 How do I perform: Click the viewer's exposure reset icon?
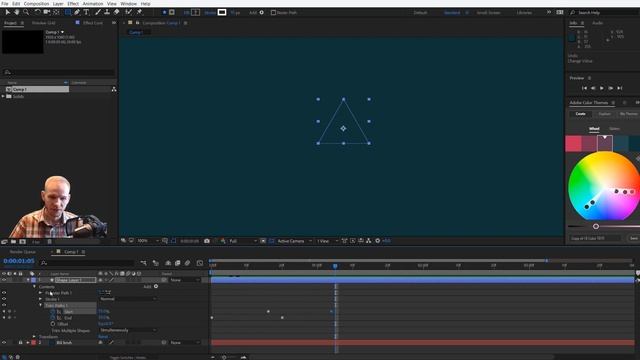tap(378, 241)
